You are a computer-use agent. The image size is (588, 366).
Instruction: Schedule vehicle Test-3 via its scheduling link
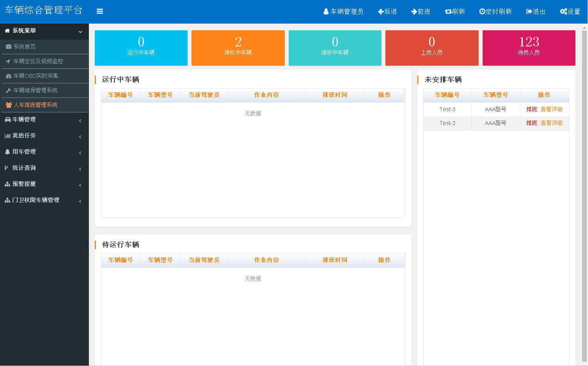click(x=532, y=109)
